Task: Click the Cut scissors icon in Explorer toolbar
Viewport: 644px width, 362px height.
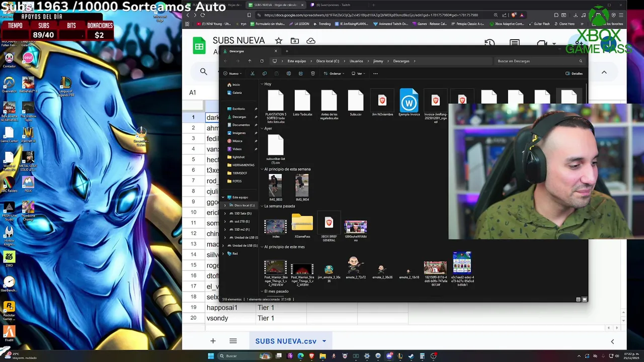Action: point(253,73)
